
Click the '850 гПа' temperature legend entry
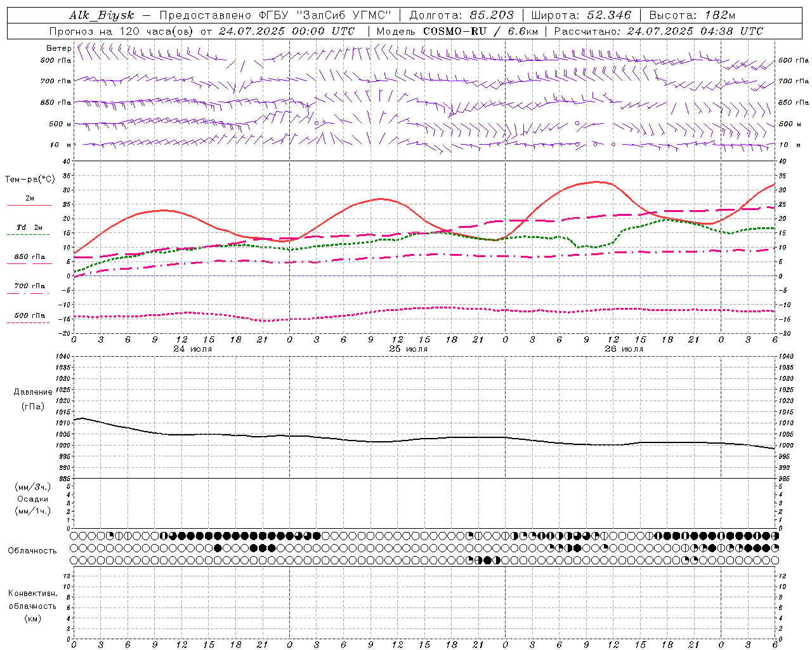click(x=30, y=257)
